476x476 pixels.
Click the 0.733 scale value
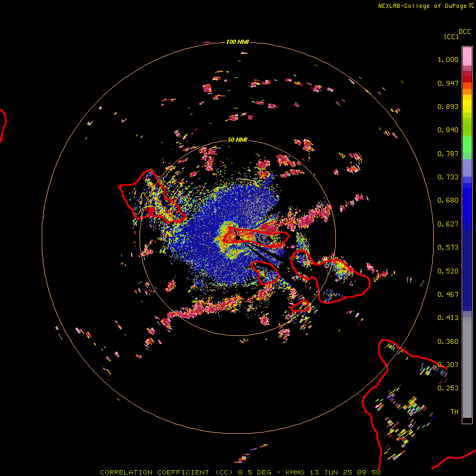point(448,177)
